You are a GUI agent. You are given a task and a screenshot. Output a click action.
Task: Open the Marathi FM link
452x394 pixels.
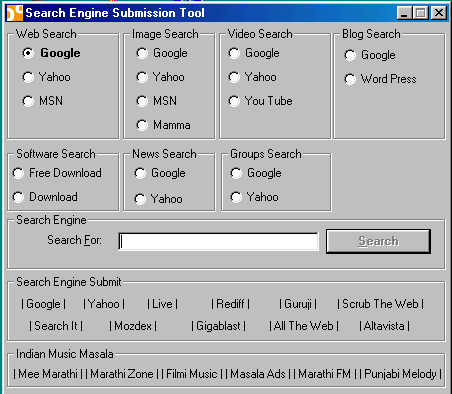pyautogui.click(x=324, y=374)
